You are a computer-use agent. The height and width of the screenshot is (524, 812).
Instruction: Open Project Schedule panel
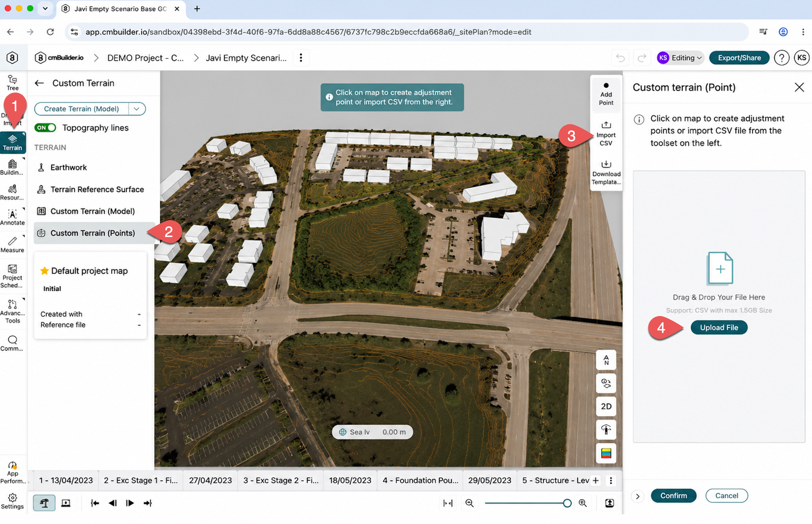13,277
